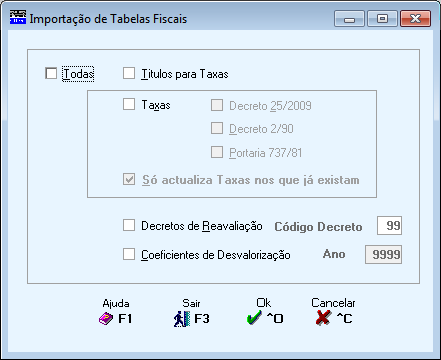The height and width of the screenshot is (360, 441).
Task: Enable the Todas checkbox
Action: [51, 73]
